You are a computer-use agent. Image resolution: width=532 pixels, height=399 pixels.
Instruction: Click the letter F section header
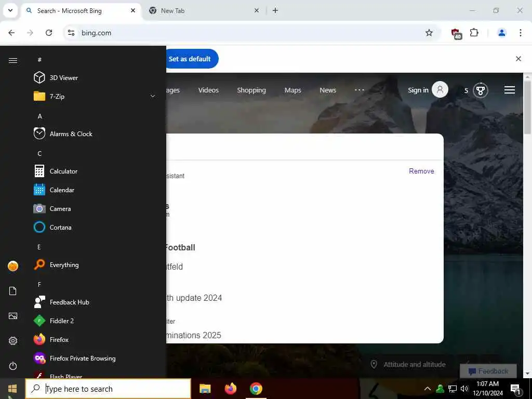click(39, 284)
